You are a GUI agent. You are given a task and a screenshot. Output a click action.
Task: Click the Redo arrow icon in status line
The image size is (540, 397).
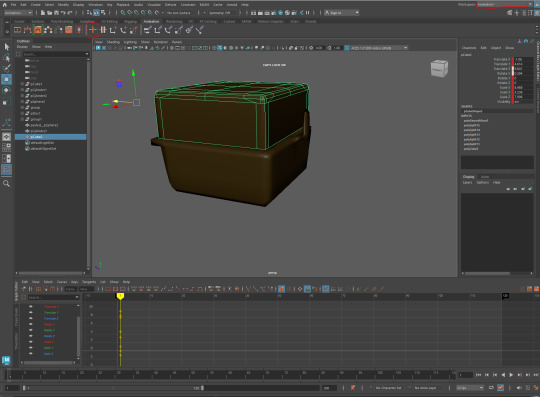coord(70,13)
